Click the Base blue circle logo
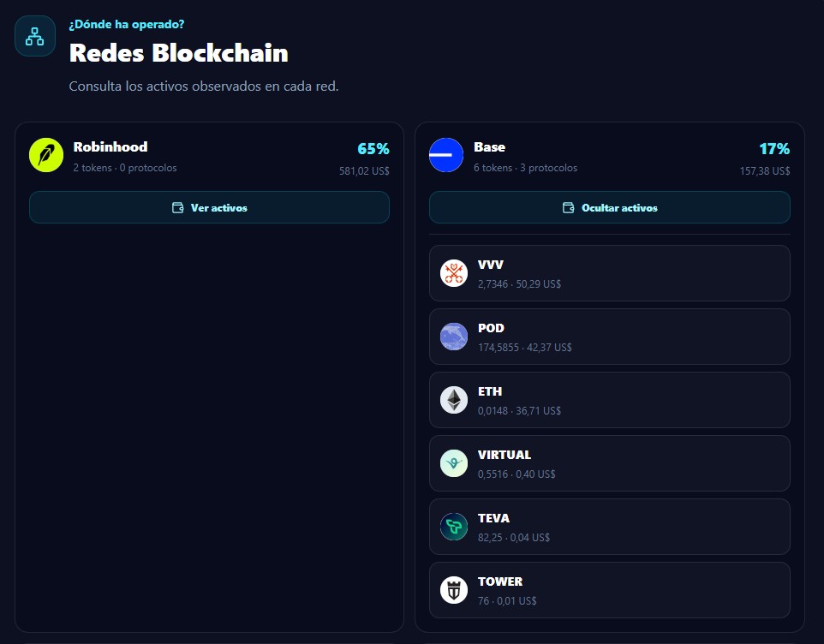 coord(446,155)
